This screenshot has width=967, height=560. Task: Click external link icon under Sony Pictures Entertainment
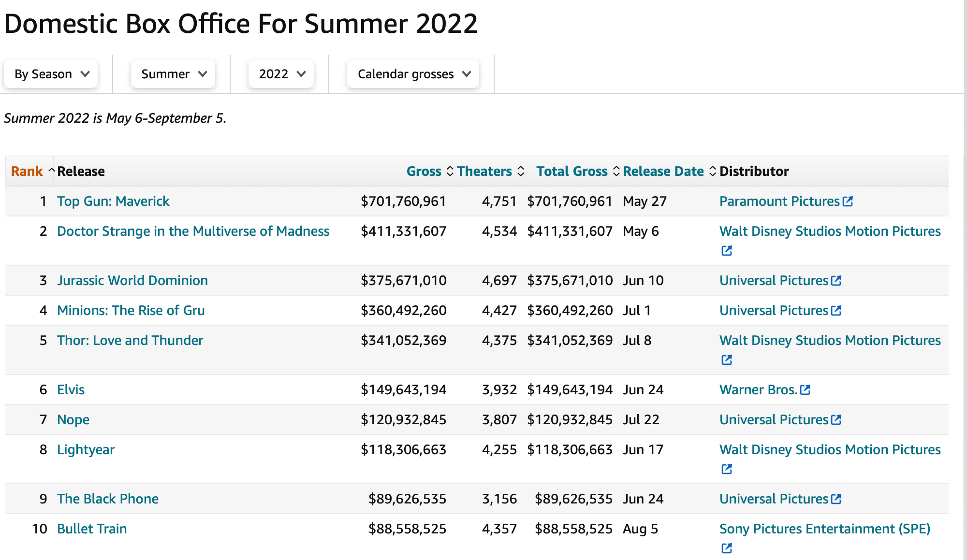click(726, 548)
